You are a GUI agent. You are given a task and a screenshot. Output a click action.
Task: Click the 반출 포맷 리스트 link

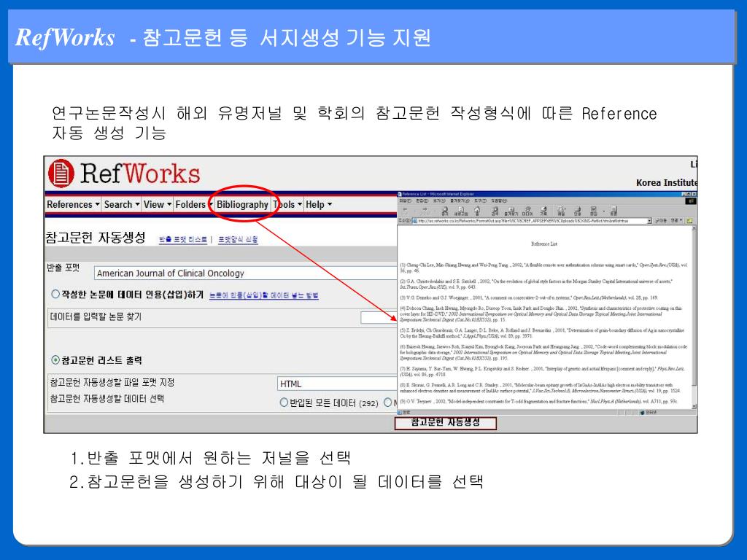pyautogui.click(x=183, y=239)
